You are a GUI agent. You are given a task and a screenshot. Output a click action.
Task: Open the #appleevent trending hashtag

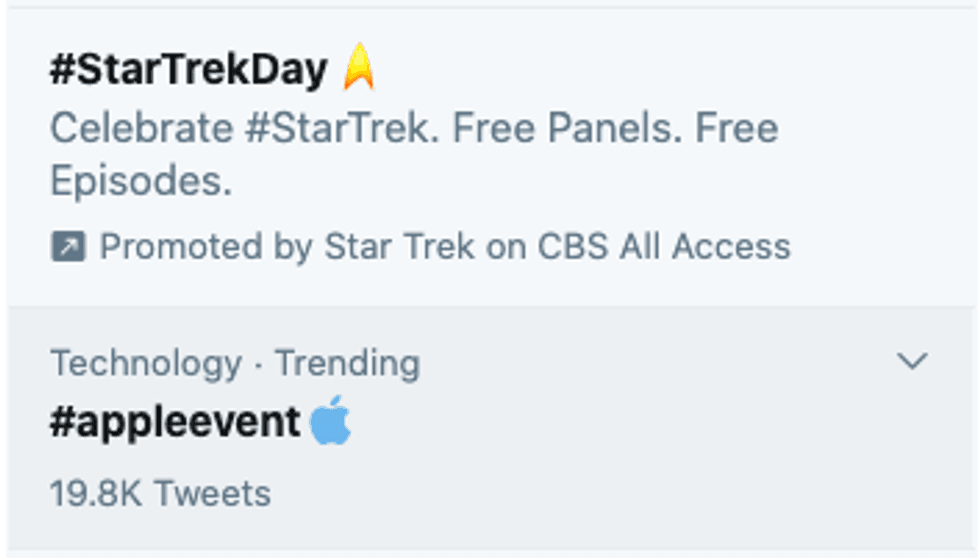click(175, 423)
